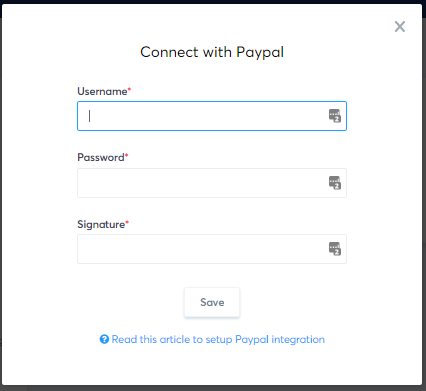Click the Password field label
This screenshot has width=426, height=391.
(x=101, y=157)
